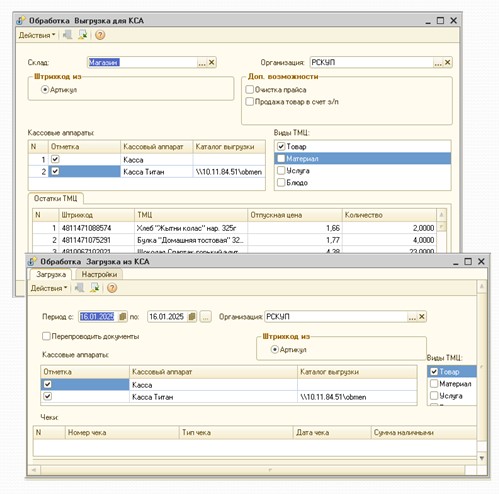Toggle Продажа товар в счет з/п checkbox
This screenshot has height=494, width=499.
pyautogui.click(x=249, y=101)
